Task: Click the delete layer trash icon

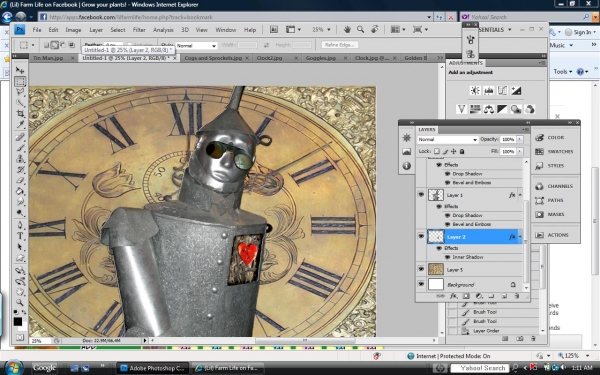Action: point(517,296)
